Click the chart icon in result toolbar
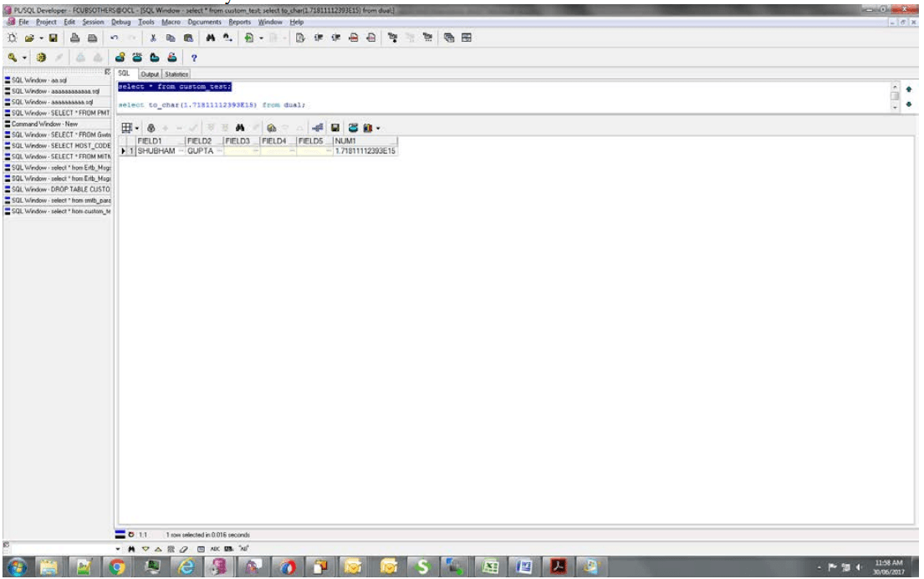The image size is (924, 579). point(368,128)
